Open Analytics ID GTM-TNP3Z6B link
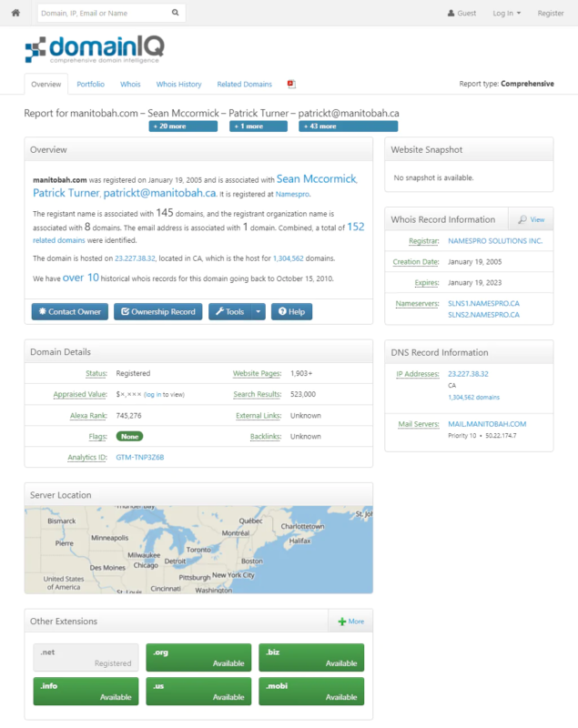Image resolution: width=578 pixels, height=728 pixels. pyautogui.click(x=140, y=458)
